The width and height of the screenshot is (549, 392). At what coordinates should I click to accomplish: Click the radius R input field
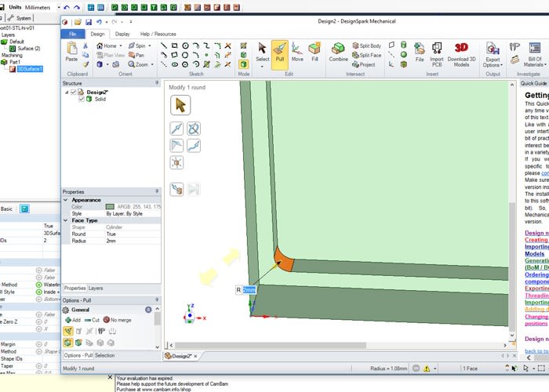pos(249,290)
